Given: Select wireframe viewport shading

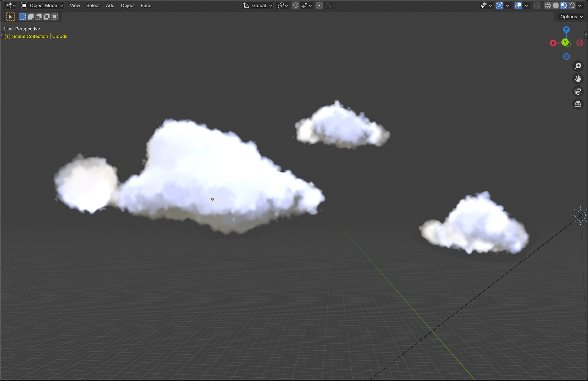Looking at the screenshot, I should [x=548, y=6].
